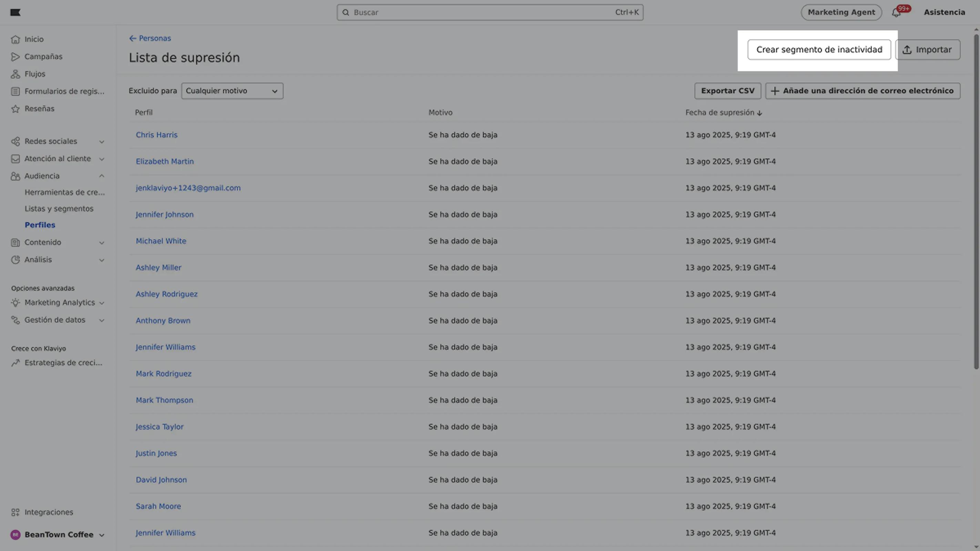Click the Flujos icon in sidebar

[15, 74]
